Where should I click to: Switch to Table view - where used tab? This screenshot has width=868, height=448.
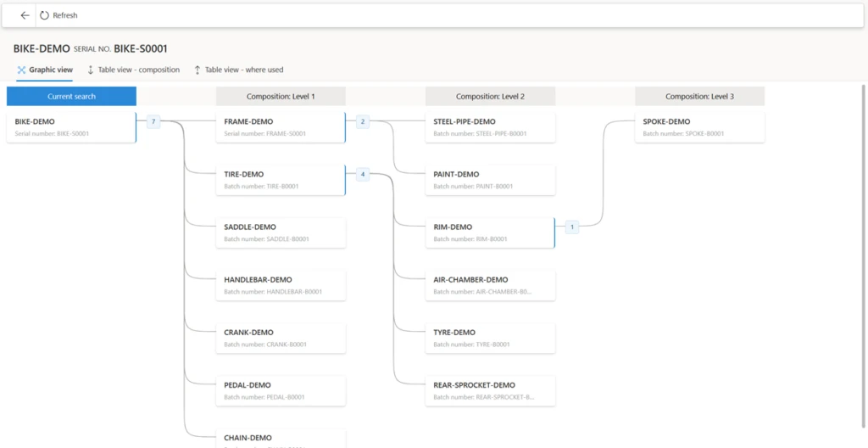coord(238,70)
